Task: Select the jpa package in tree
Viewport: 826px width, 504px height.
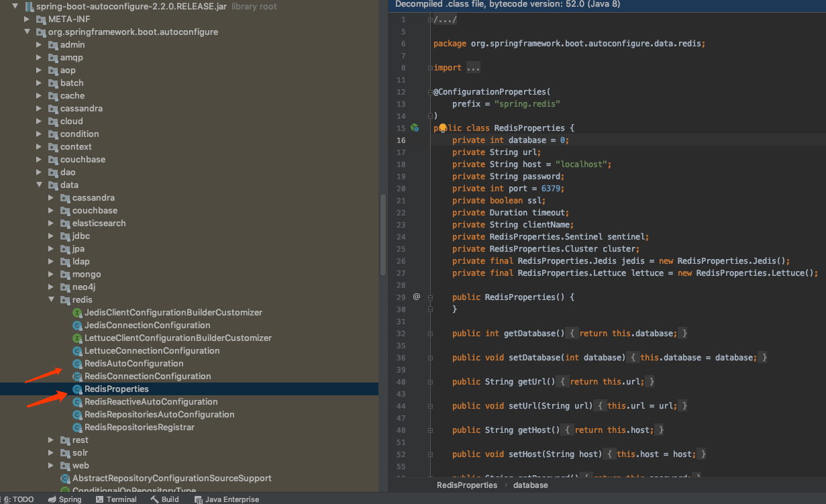Action: pos(79,248)
